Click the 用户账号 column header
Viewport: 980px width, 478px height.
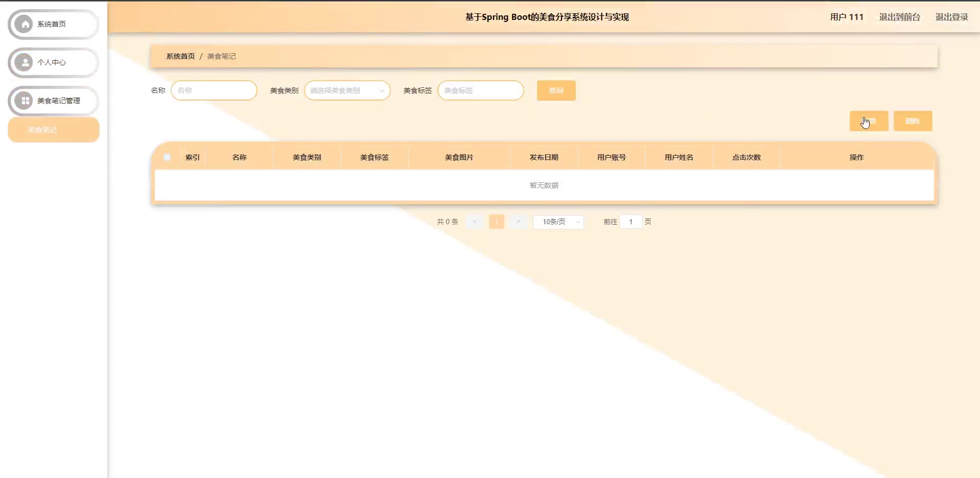click(x=612, y=157)
